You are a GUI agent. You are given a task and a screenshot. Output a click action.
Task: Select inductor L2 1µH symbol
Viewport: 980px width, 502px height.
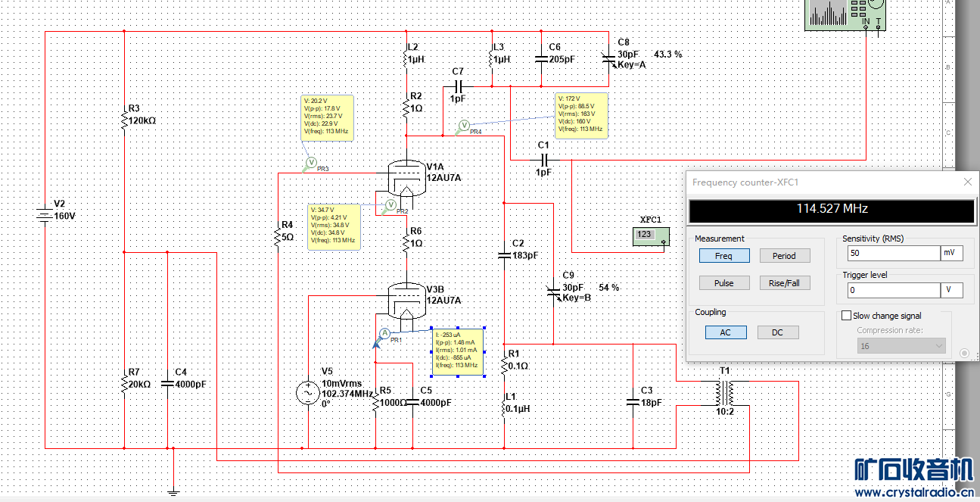pyautogui.click(x=406, y=58)
